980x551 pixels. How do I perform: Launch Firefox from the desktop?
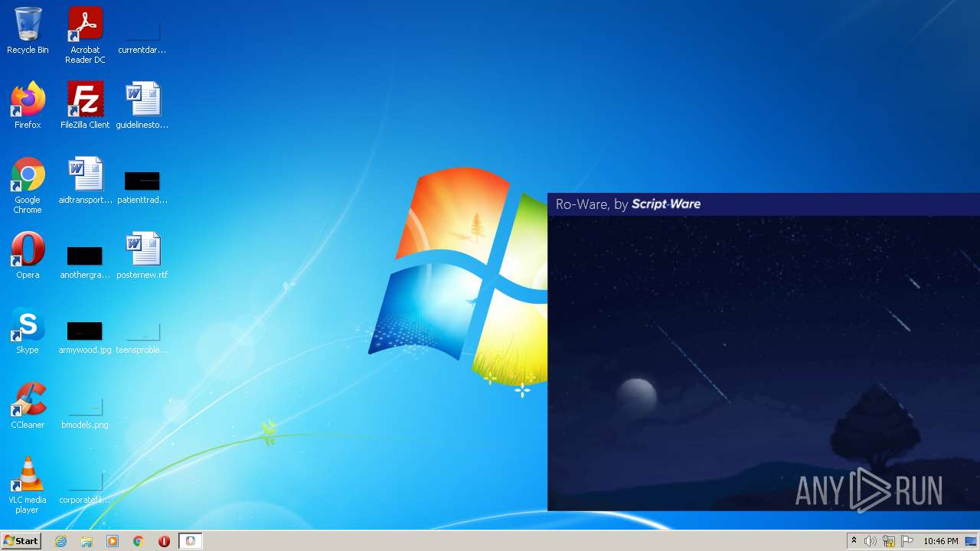pos(28,106)
